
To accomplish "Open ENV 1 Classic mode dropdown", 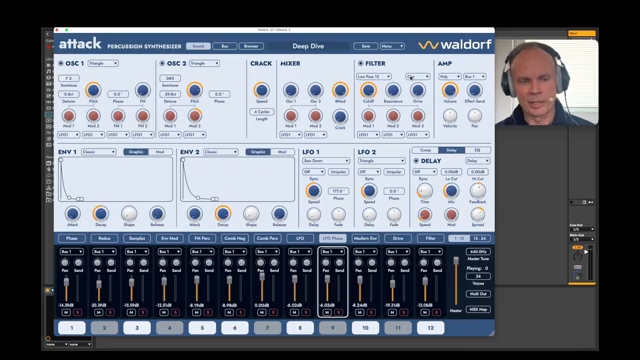I will click(99, 152).
